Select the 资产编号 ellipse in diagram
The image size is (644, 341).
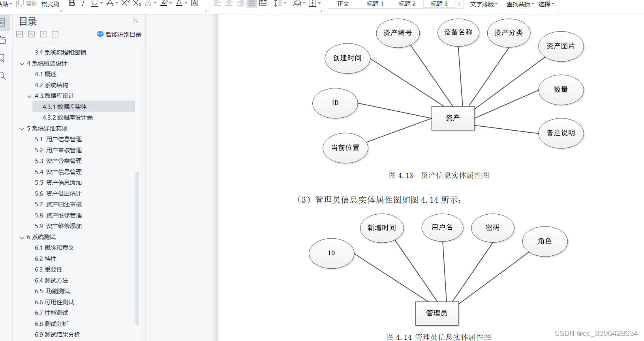tap(398, 33)
